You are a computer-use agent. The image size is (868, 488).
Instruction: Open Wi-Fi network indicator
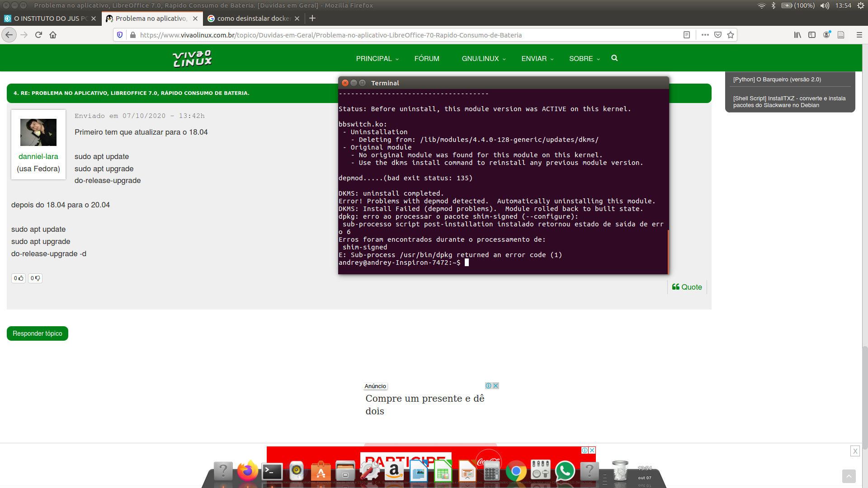tap(762, 5)
